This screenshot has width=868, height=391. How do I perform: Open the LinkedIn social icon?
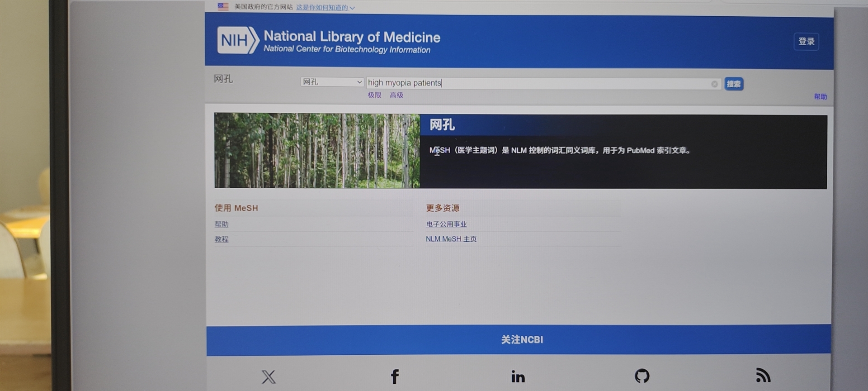click(x=518, y=376)
